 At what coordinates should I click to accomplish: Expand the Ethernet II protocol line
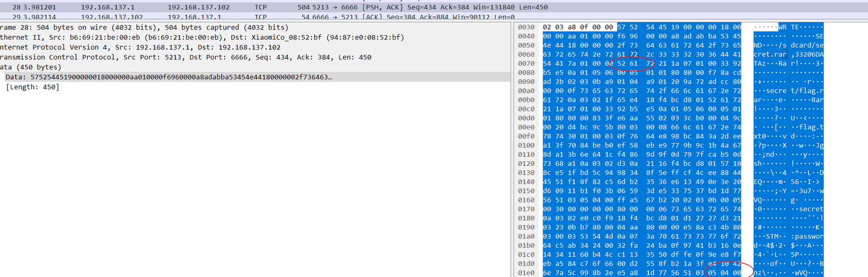point(202,37)
